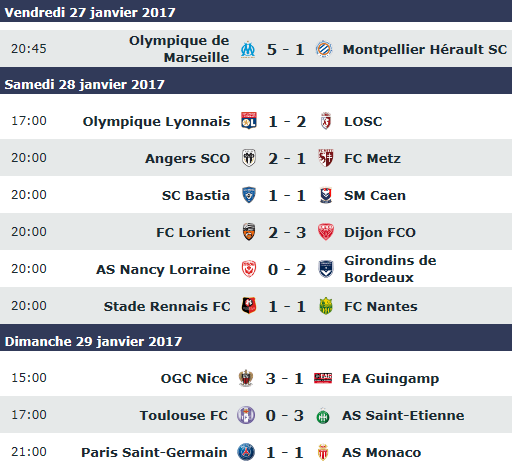This screenshot has width=512, height=469.
Task: Click the Montpellier Hérault SC crest icon
Action: point(324,49)
